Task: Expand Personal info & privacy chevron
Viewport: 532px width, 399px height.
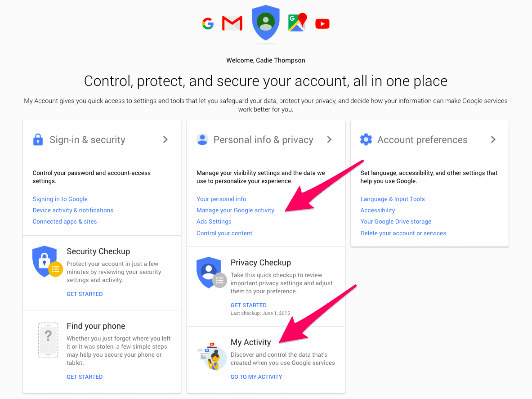Action: pos(329,139)
